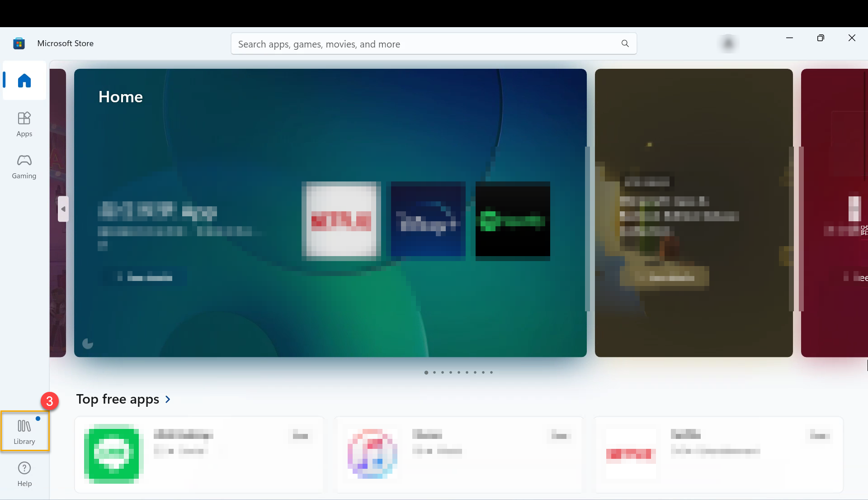Click the carousel dot navigation indicator
The width and height of the screenshot is (868, 500).
pos(459,372)
